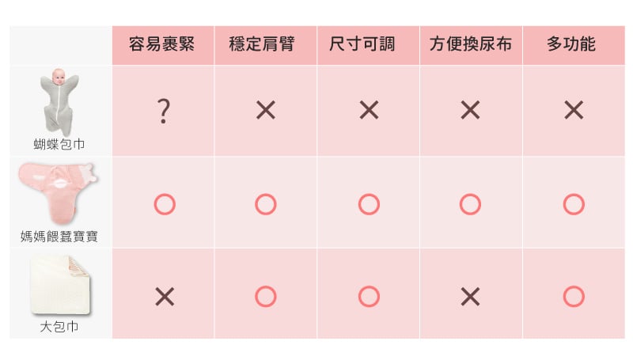Select the 方便換尿布 column header
Viewport: 633px width, 364px height.
[470, 44]
